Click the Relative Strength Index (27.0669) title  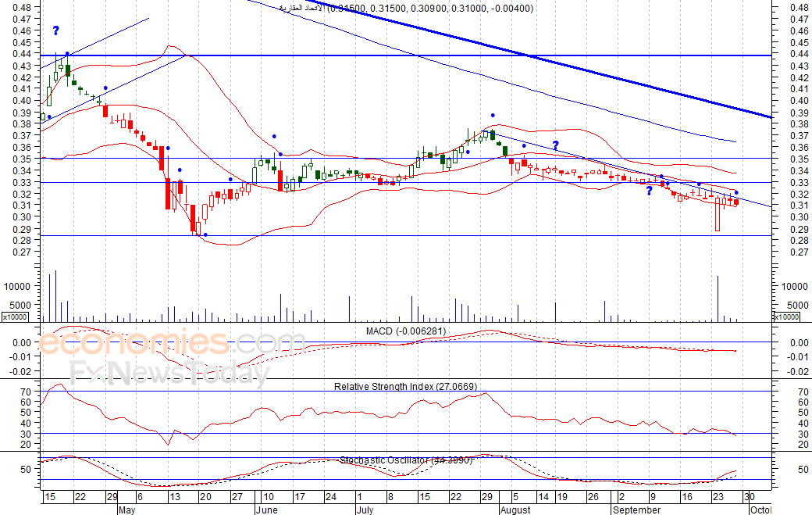[405, 387]
